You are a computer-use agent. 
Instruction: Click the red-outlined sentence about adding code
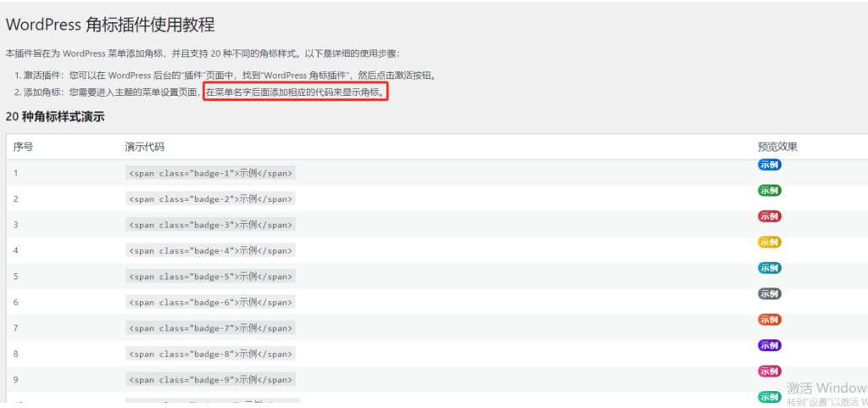point(295,92)
